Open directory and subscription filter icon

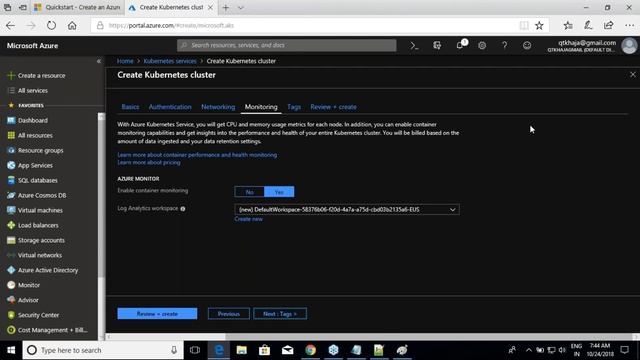pos(437,46)
